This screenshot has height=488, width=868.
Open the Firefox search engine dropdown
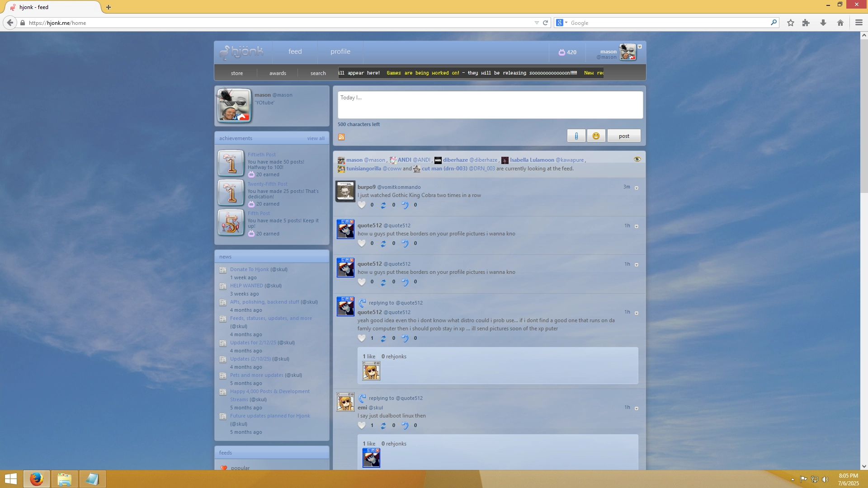click(x=561, y=23)
